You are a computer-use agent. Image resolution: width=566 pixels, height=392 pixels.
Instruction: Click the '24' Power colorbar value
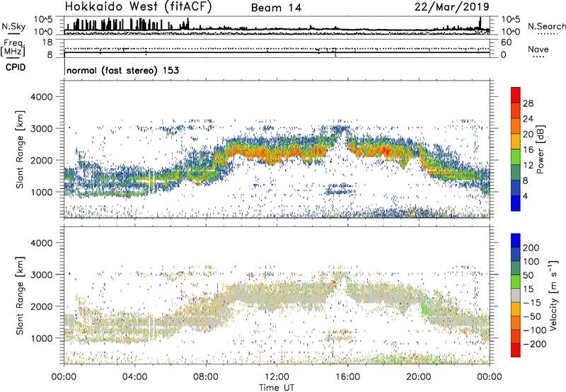pos(528,119)
